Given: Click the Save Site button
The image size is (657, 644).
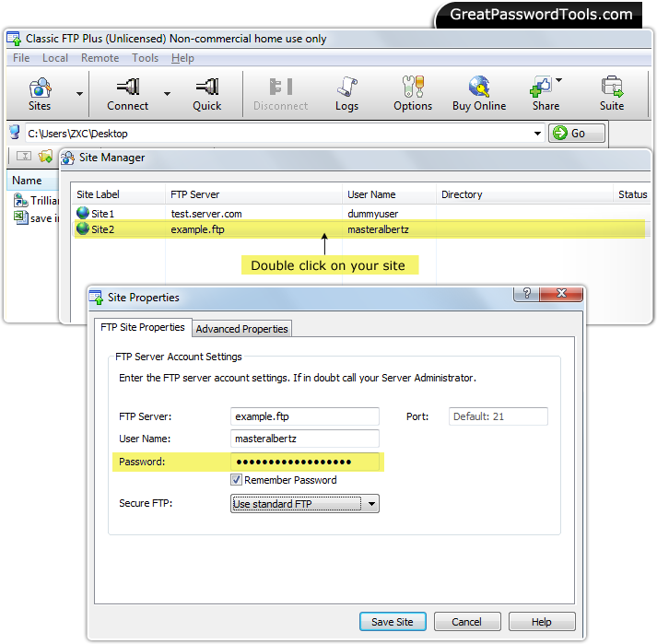Looking at the screenshot, I should point(393,622).
